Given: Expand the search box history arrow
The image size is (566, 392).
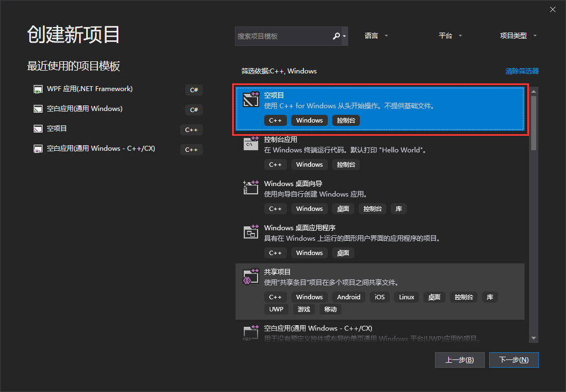Looking at the screenshot, I should [344, 36].
